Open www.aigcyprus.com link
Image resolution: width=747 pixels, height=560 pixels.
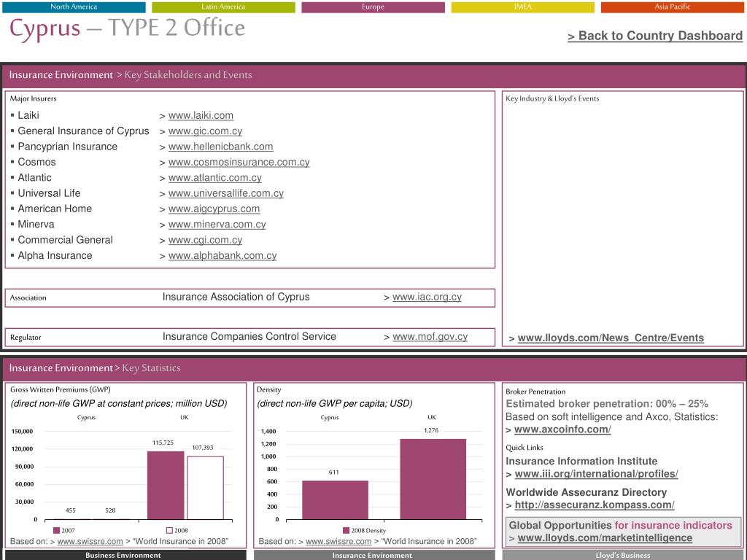click(x=214, y=209)
